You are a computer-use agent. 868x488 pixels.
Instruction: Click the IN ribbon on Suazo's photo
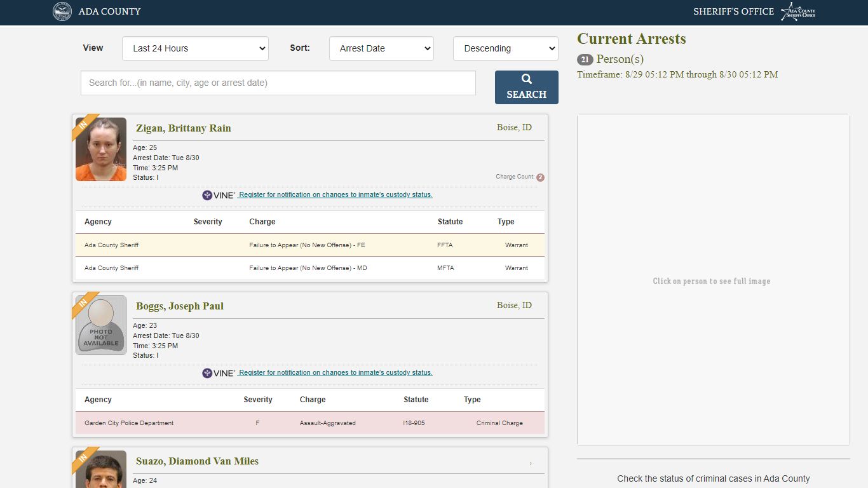[x=85, y=459]
